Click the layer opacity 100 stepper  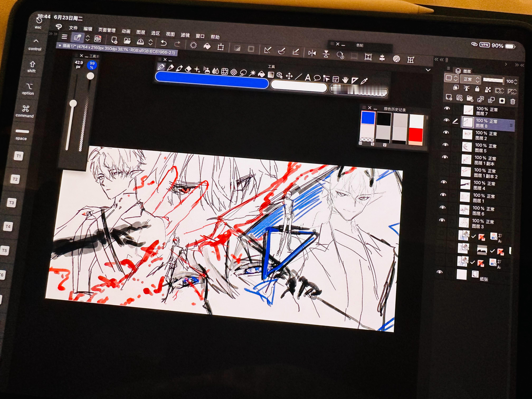pos(515,82)
